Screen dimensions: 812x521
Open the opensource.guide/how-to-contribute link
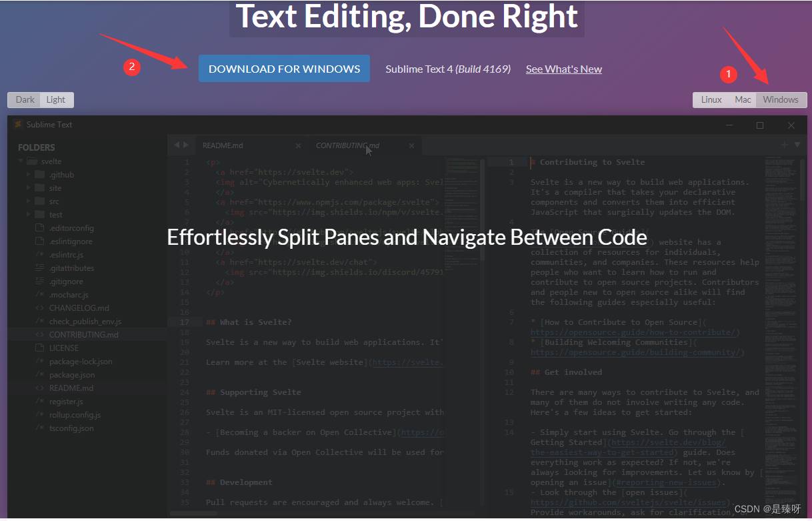(634, 332)
